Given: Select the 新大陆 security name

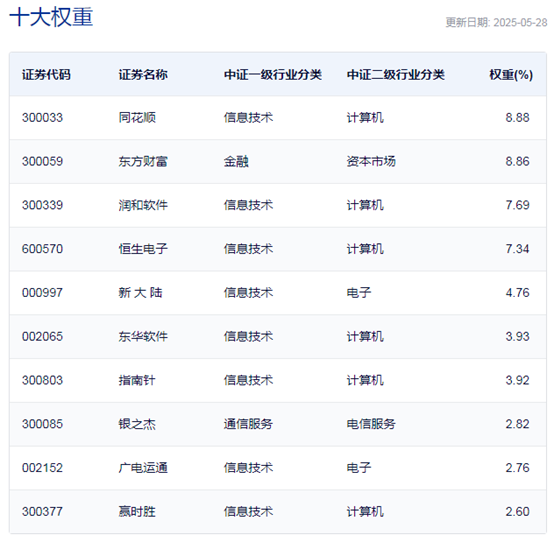Looking at the screenshot, I should 140,293.
